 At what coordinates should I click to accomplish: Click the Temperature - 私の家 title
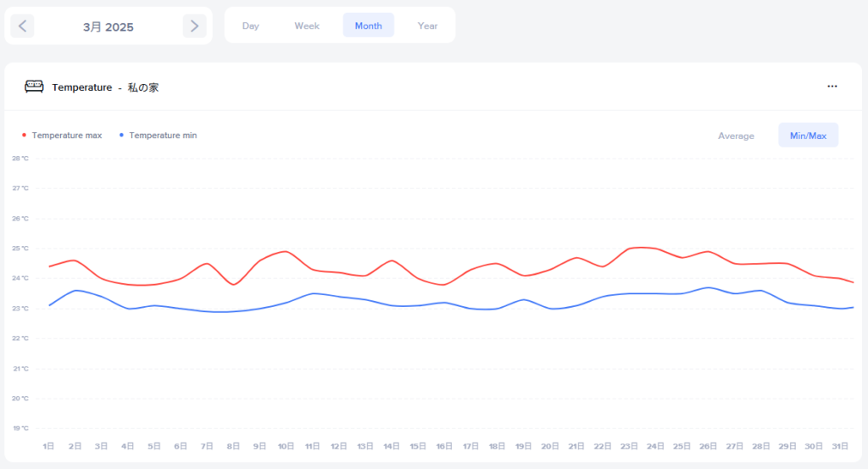[105, 87]
